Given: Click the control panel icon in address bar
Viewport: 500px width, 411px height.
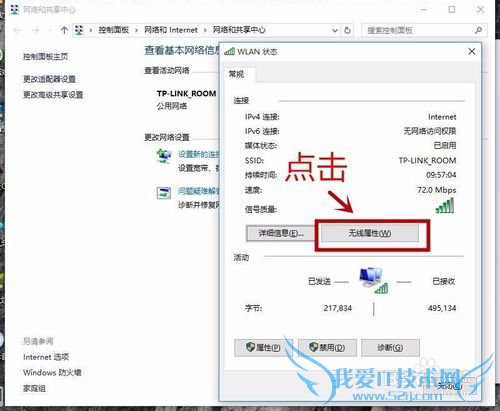Looking at the screenshot, I should click(x=79, y=30).
